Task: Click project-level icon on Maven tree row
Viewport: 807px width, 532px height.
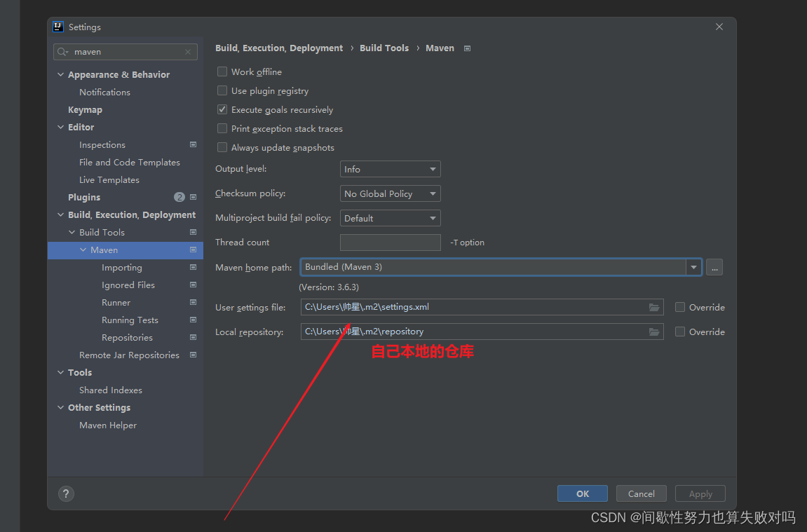Action: [193, 250]
